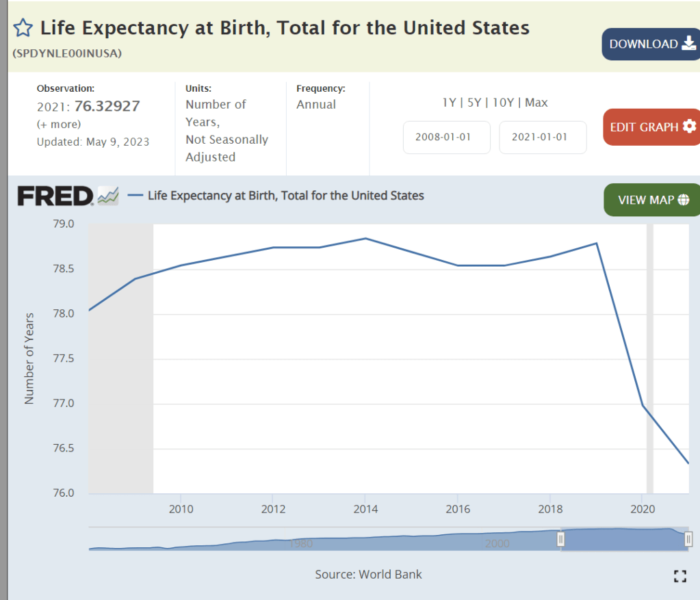
Task: Expand the (+ more) observations link
Action: [58, 124]
